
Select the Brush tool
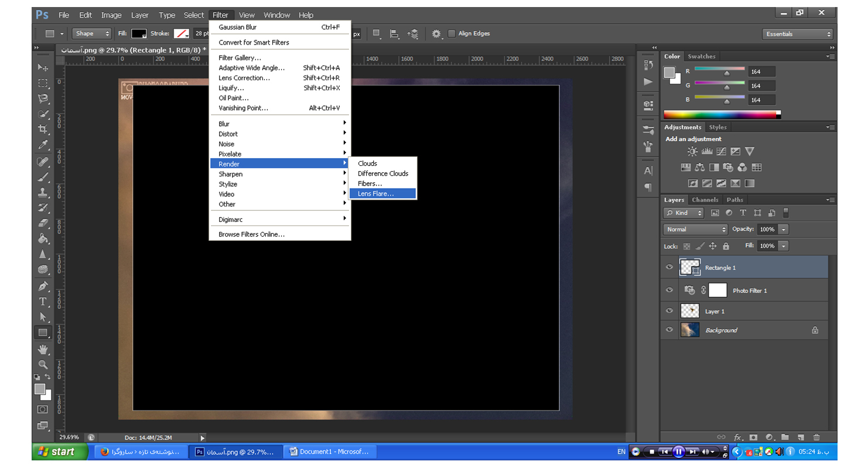tap(43, 177)
